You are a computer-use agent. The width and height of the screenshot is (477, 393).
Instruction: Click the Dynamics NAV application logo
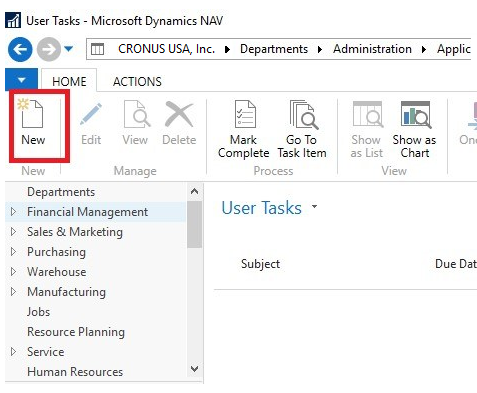(x=13, y=20)
